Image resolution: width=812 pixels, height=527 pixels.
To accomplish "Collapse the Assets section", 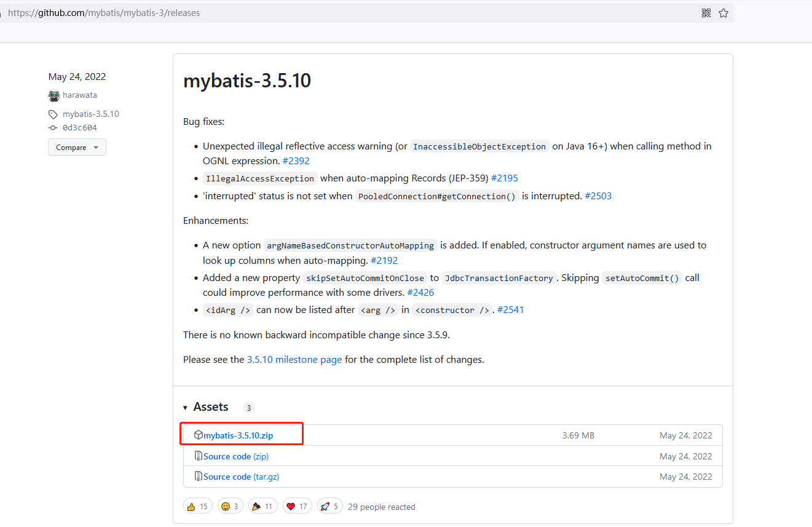I will click(x=205, y=407).
